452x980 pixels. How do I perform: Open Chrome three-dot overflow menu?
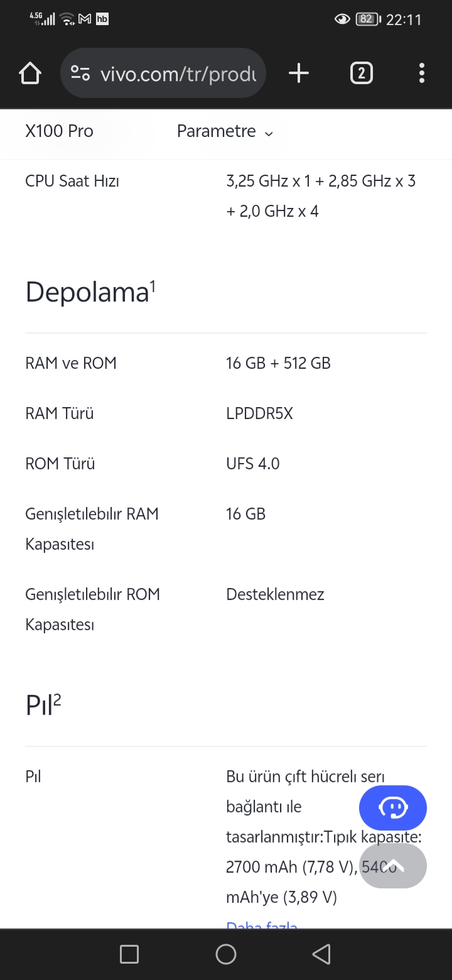[x=422, y=73]
